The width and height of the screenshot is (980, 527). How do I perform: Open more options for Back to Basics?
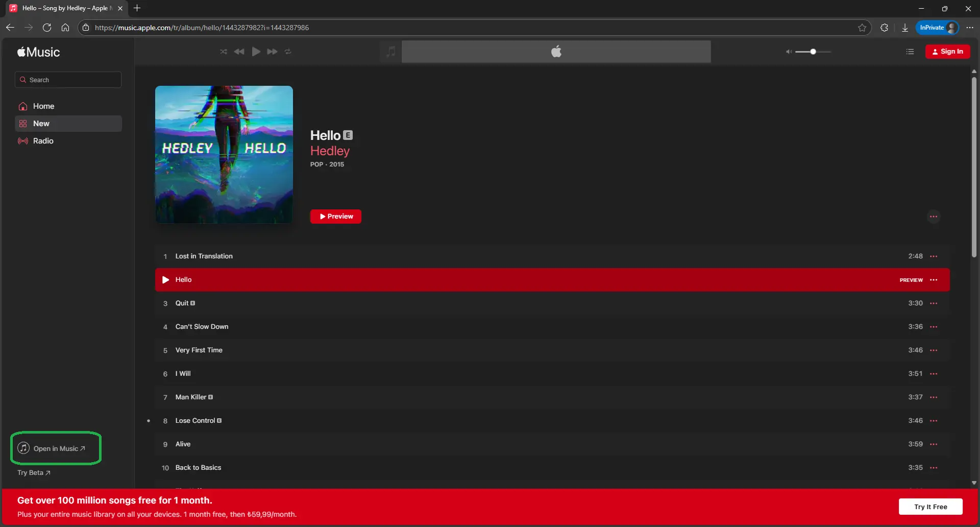[x=934, y=468]
